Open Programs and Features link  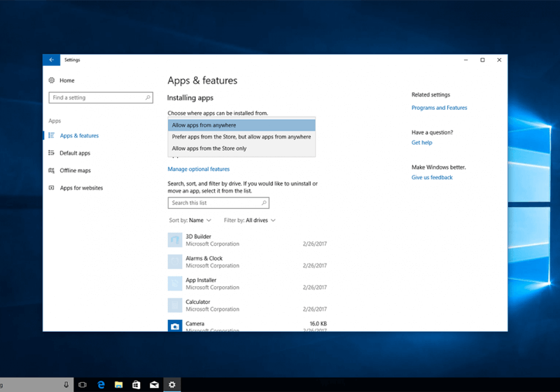(x=440, y=108)
